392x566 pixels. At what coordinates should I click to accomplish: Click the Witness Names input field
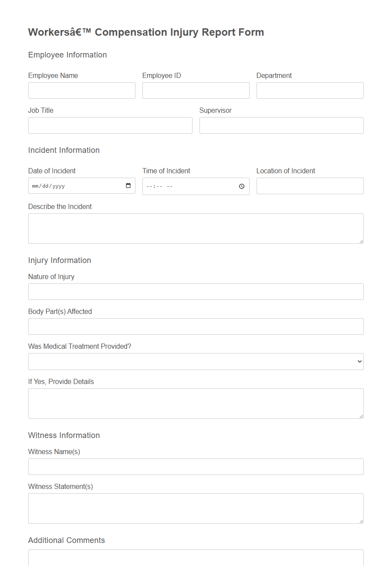pos(196,467)
